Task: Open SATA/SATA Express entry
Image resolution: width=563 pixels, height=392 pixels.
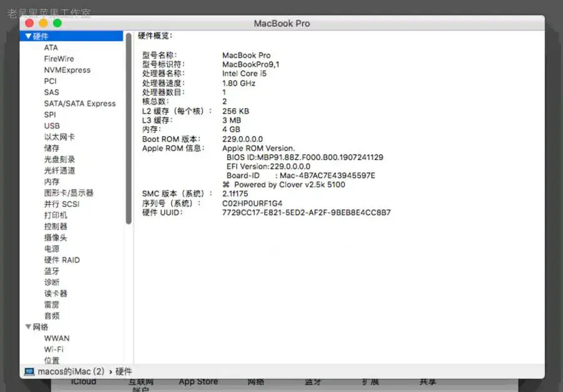Action: point(79,103)
